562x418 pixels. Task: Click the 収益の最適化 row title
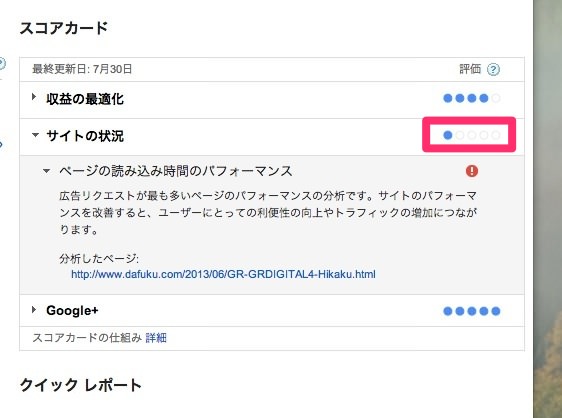coord(85,99)
